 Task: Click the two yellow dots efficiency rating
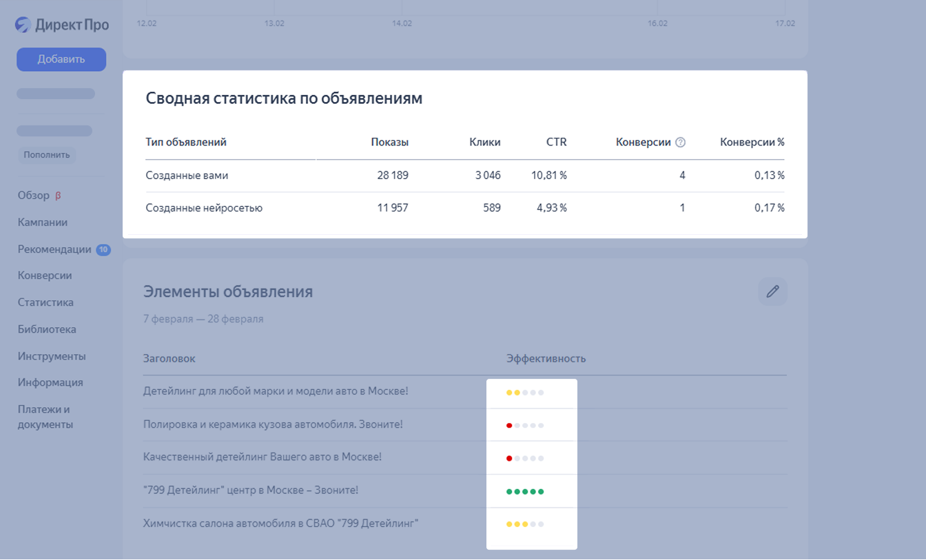(x=525, y=393)
